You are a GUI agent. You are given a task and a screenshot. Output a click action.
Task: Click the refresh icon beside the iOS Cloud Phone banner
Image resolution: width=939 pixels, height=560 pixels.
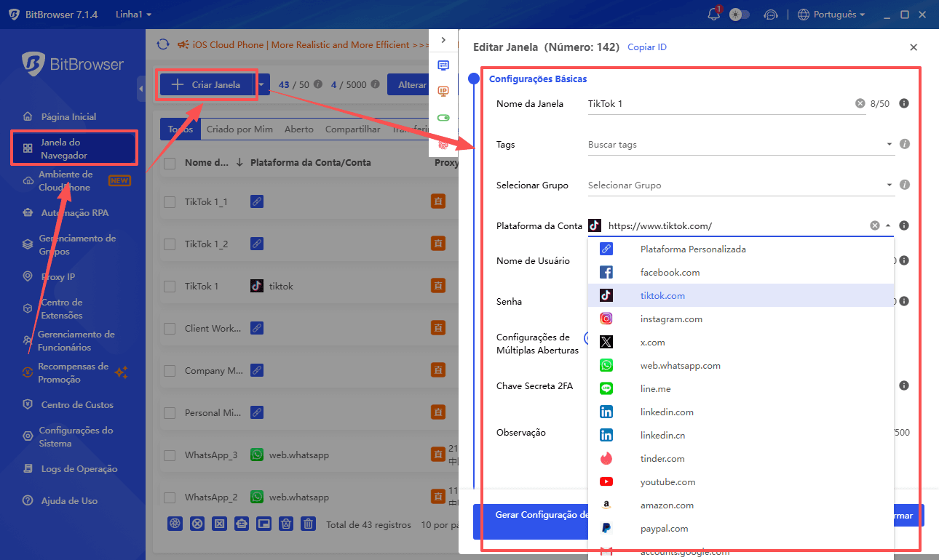pos(163,44)
